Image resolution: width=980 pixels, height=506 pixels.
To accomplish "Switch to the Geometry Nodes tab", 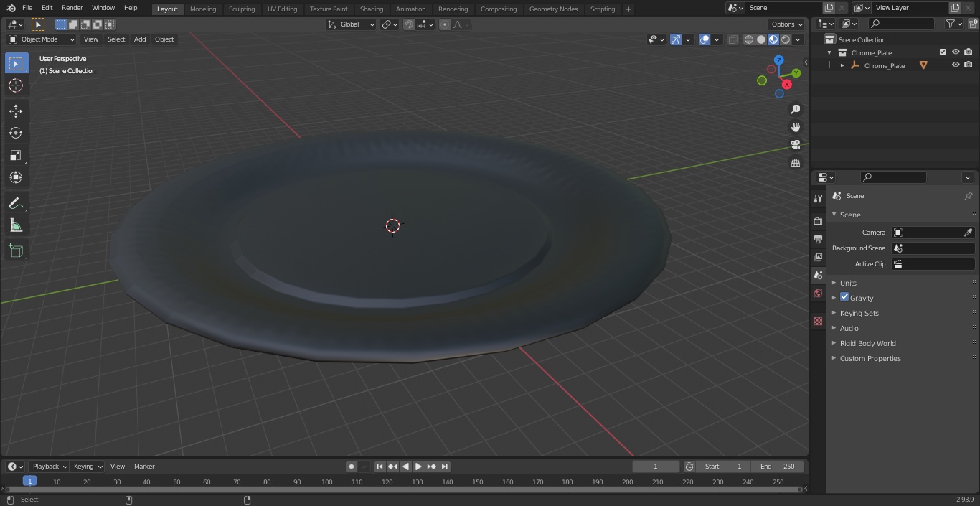I will [x=553, y=9].
